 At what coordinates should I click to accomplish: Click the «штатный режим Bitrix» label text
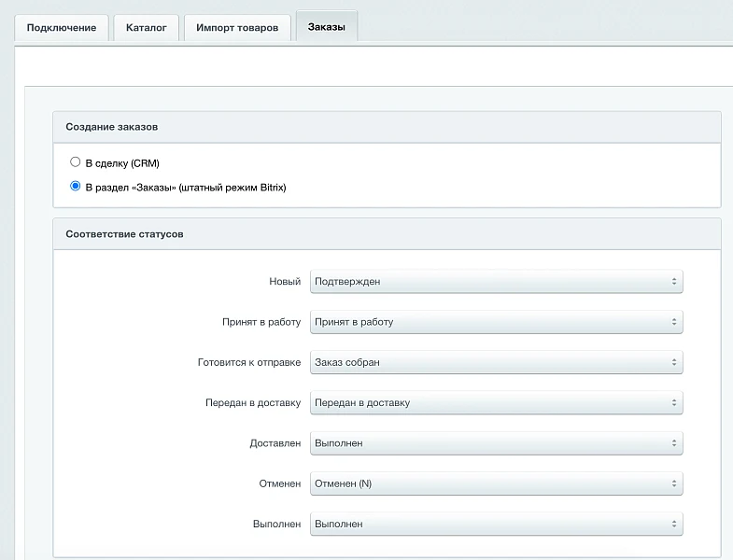coord(233,188)
